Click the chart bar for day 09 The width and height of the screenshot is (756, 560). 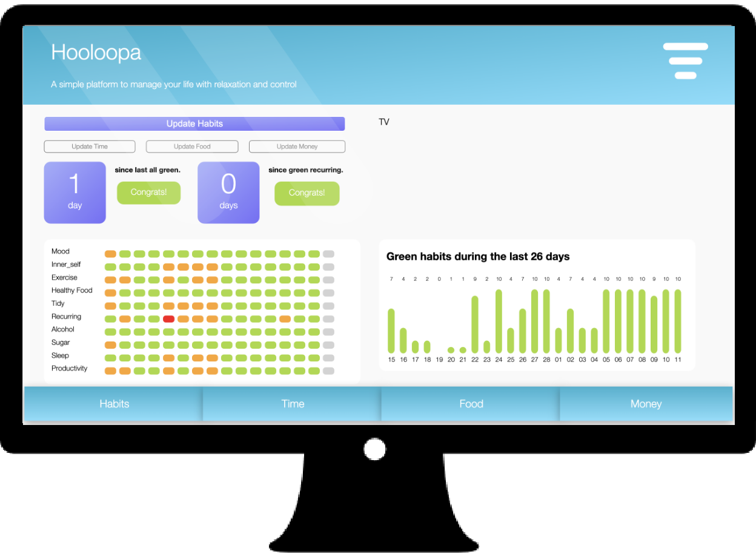654,324
